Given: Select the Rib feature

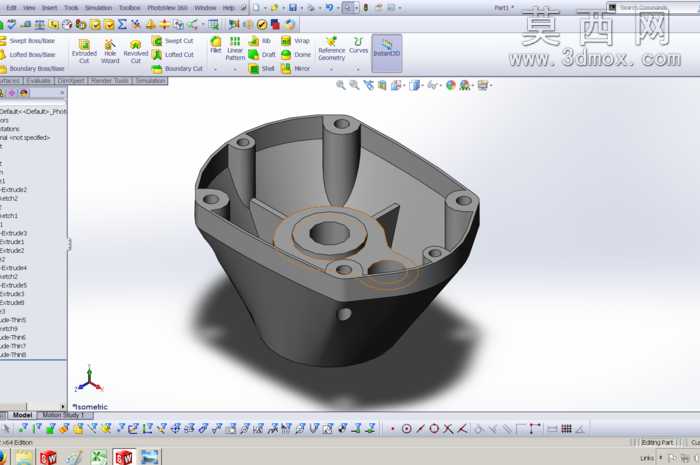Looking at the screenshot, I should [x=259, y=41].
